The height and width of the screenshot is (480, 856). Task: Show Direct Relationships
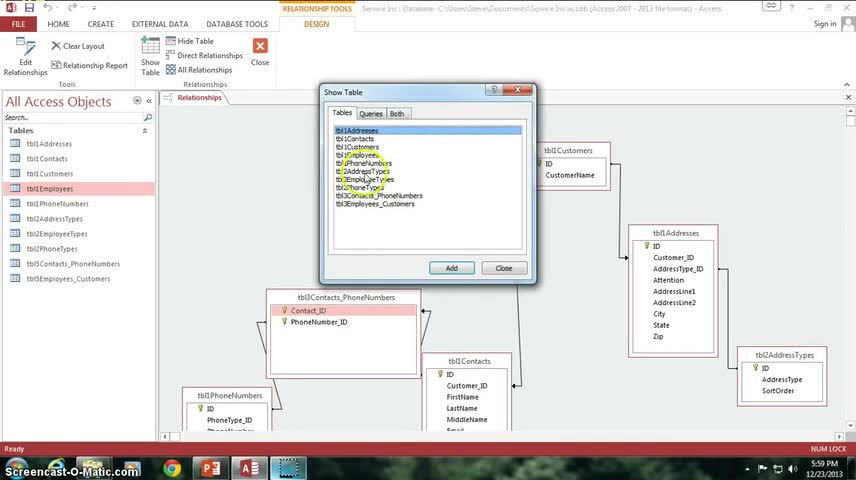click(x=204, y=56)
